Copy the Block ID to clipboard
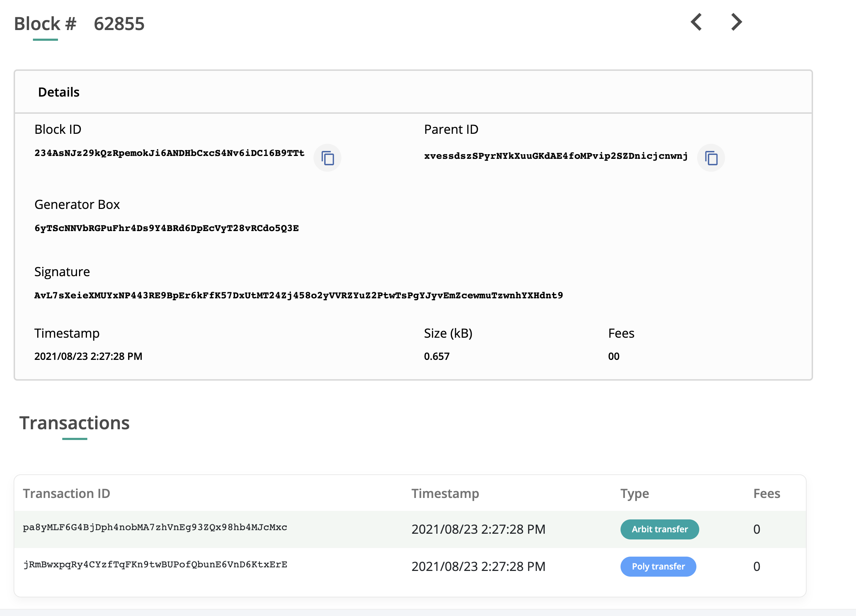The width and height of the screenshot is (856, 616). pyautogui.click(x=327, y=158)
